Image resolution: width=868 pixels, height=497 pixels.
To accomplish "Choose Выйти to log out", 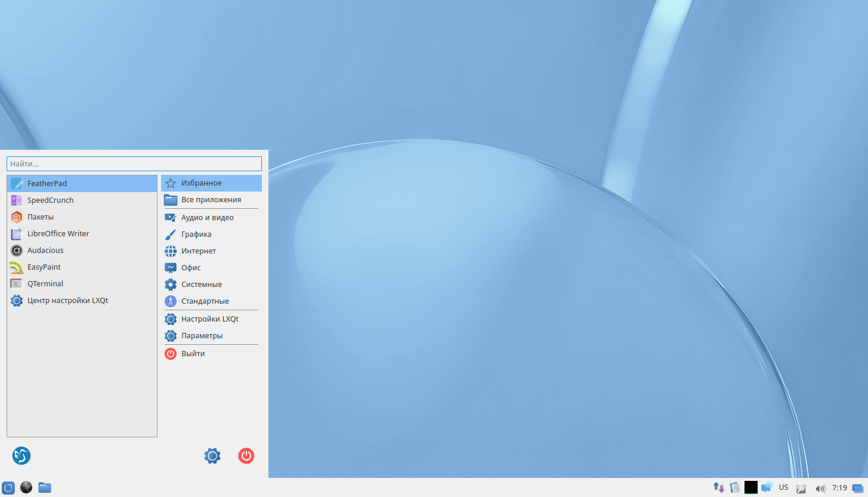I will 211,354.
